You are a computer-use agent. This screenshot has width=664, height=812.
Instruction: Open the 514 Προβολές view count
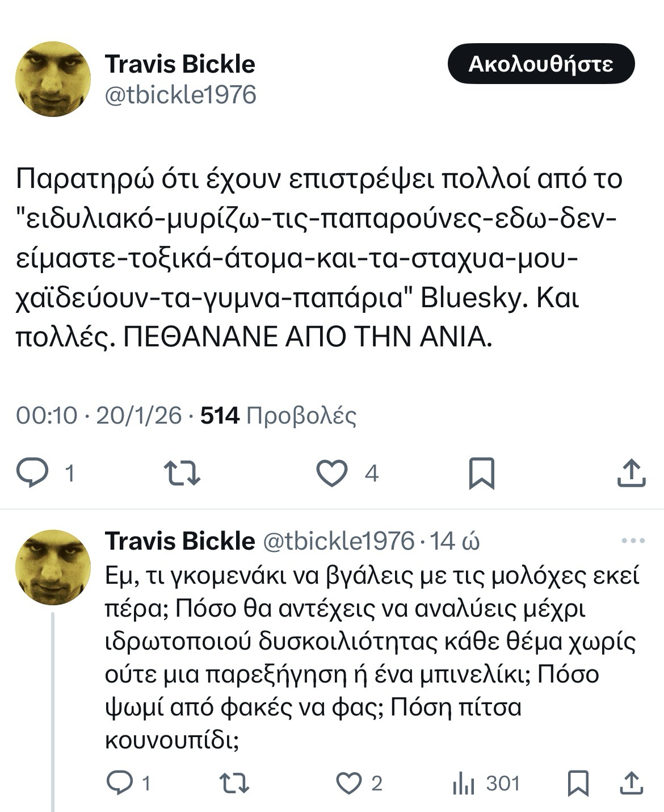(279, 416)
